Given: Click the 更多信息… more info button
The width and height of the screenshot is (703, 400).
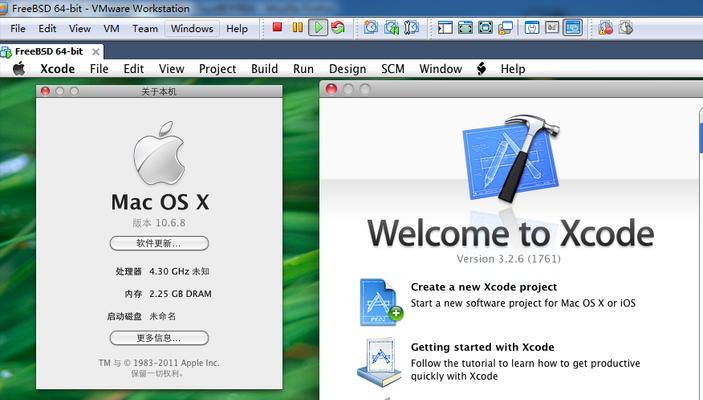Looking at the screenshot, I should click(x=159, y=338).
